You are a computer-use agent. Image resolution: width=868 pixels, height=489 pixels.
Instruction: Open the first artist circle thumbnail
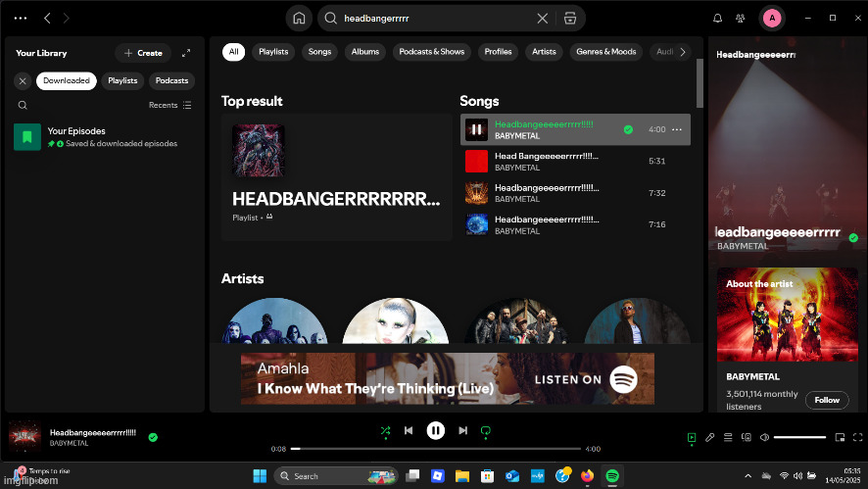pos(274,321)
